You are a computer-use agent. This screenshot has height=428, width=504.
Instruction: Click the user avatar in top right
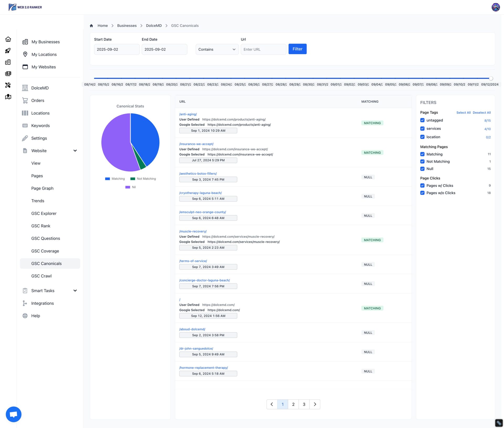pos(495,7)
